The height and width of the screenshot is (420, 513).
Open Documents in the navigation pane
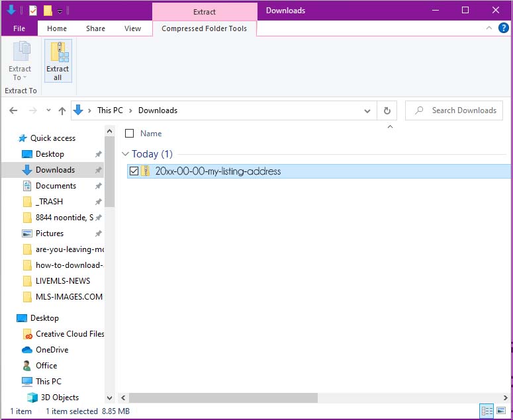pos(56,186)
